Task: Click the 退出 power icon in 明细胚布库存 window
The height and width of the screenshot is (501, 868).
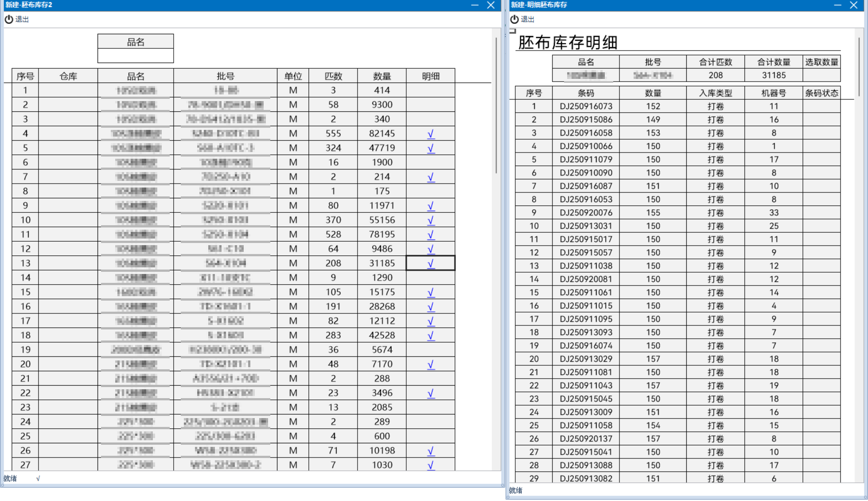Action: point(514,19)
